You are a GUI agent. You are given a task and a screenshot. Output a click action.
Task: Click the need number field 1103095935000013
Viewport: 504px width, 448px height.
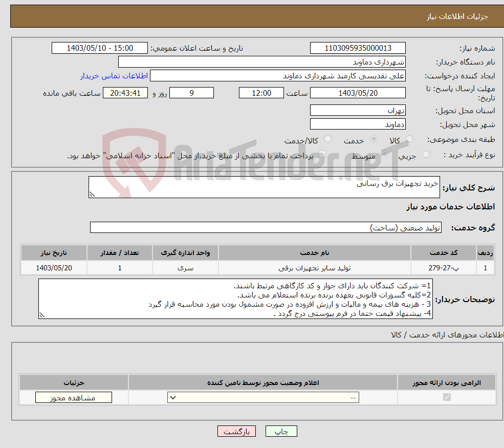pos(358,48)
